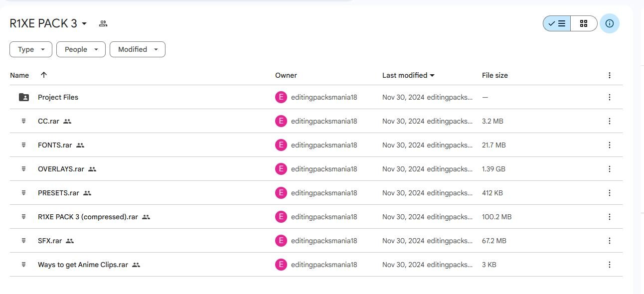644x294 pixels.
Task: Click the shared people icon beside folder title
Action: click(x=103, y=23)
